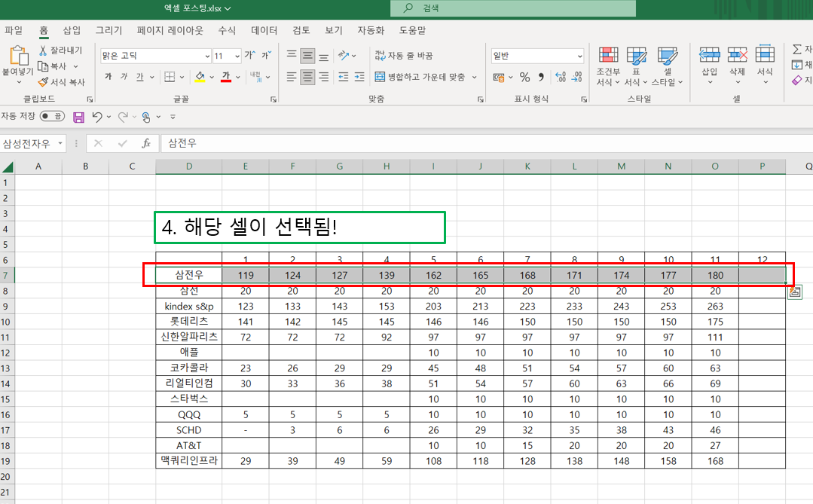Viewport: 813px width, 504px height.
Task: Increase indent icon
Action: [x=359, y=77]
